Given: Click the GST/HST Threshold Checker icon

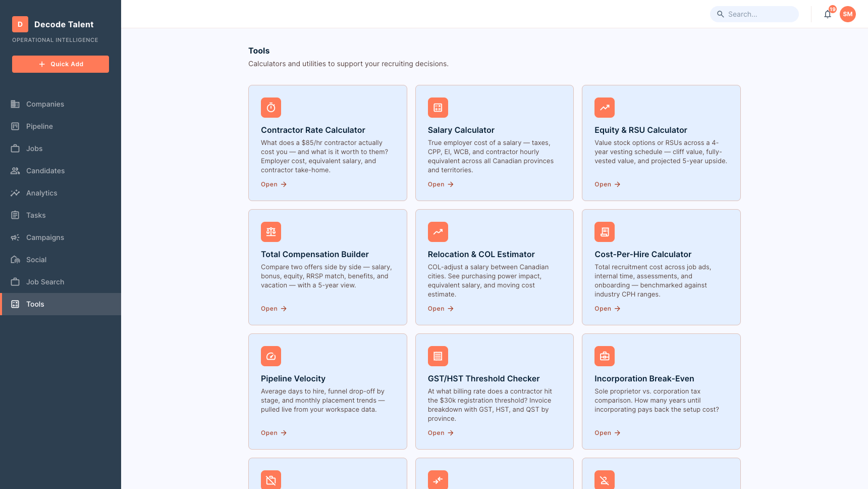Looking at the screenshot, I should (438, 356).
